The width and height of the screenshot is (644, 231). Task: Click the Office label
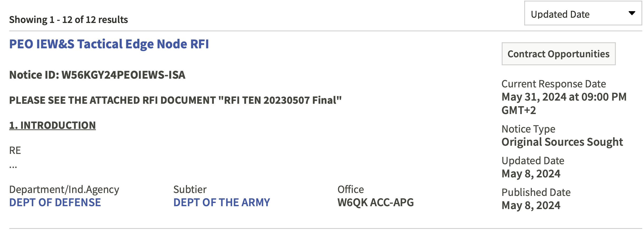pyautogui.click(x=350, y=190)
